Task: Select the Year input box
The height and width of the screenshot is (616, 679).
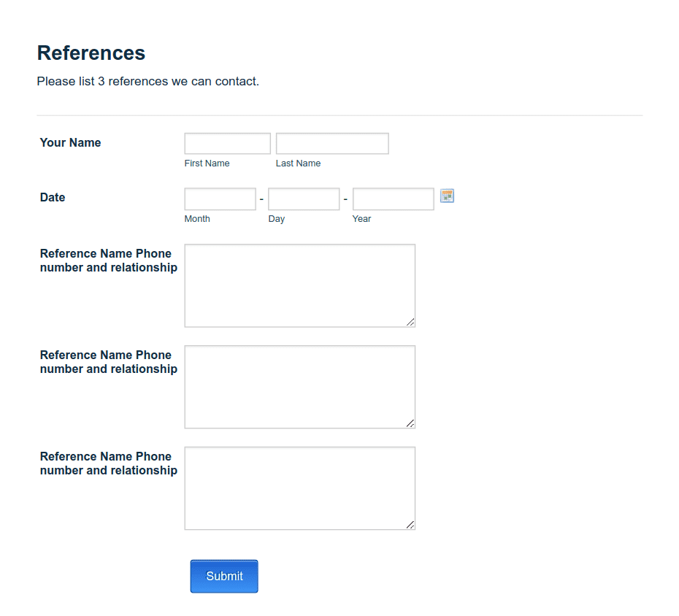Action: pyautogui.click(x=393, y=199)
